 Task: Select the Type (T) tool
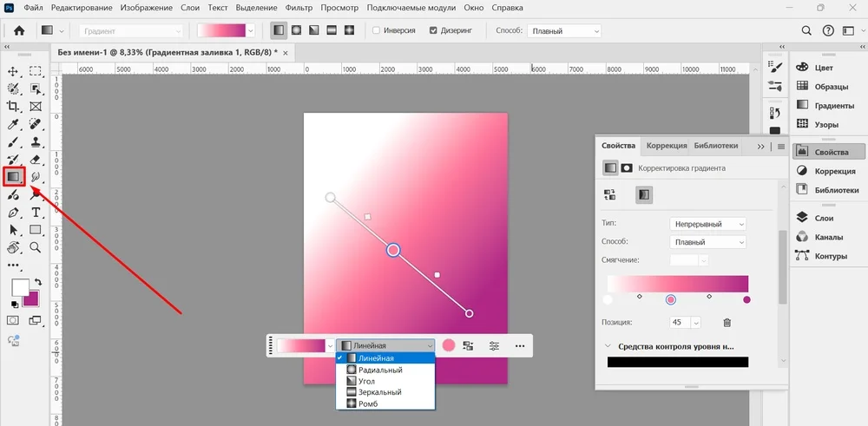pyautogui.click(x=36, y=213)
